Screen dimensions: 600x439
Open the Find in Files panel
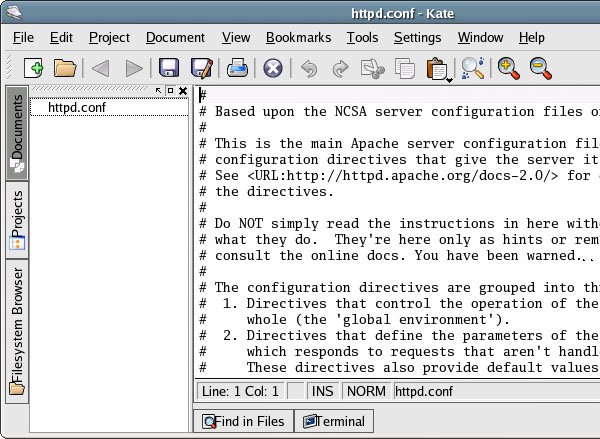(x=243, y=421)
